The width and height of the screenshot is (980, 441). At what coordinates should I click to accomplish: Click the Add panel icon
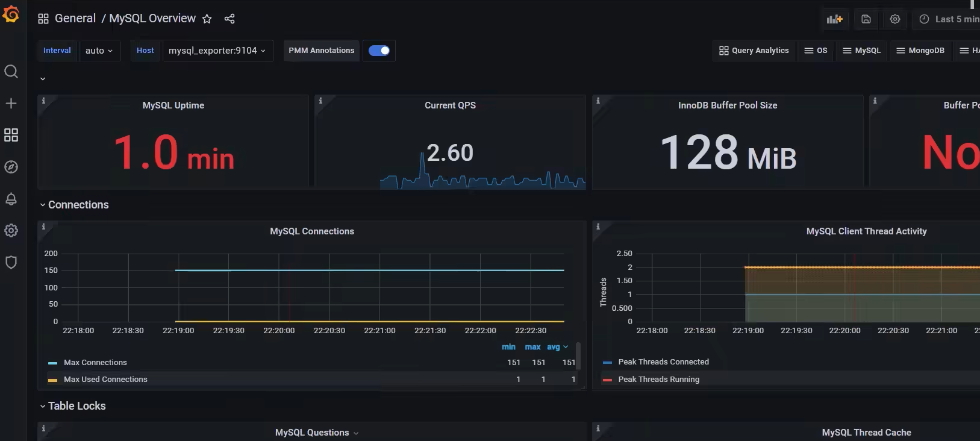pyautogui.click(x=834, y=19)
